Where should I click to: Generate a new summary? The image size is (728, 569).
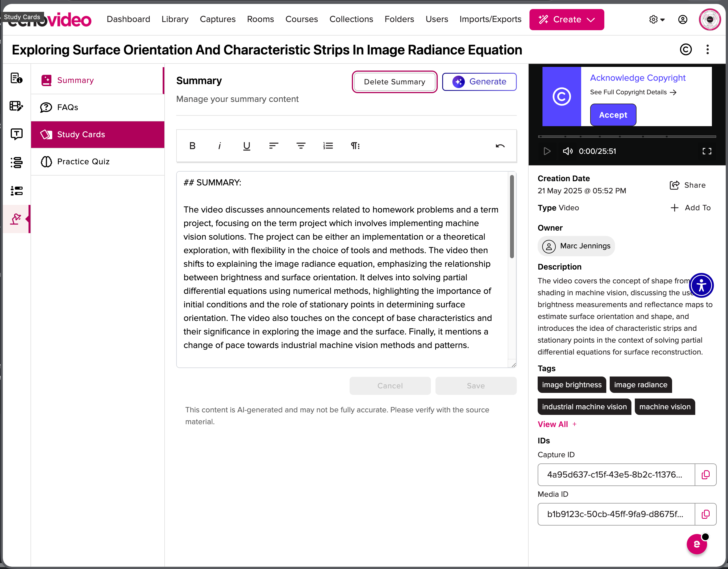coord(479,82)
